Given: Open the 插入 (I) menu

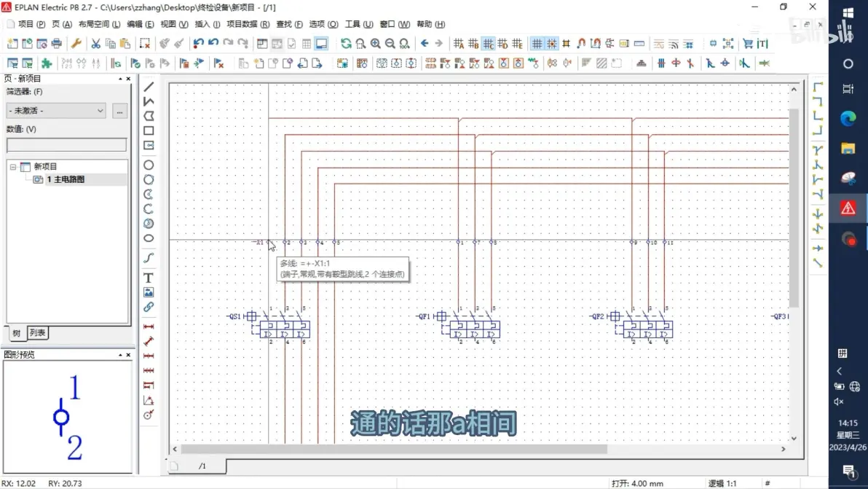Looking at the screenshot, I should coord(208,24).
